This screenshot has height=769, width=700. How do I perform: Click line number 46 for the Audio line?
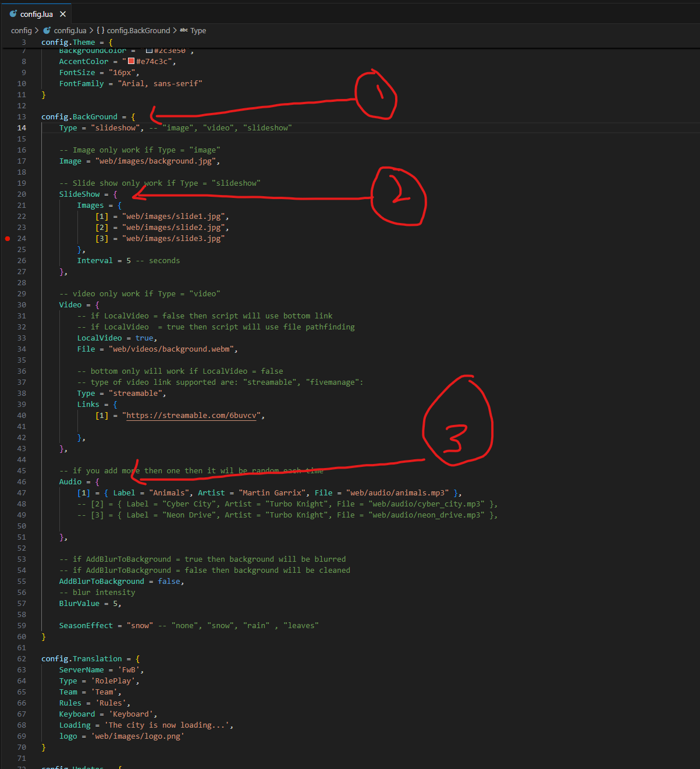tap(22, 482)
